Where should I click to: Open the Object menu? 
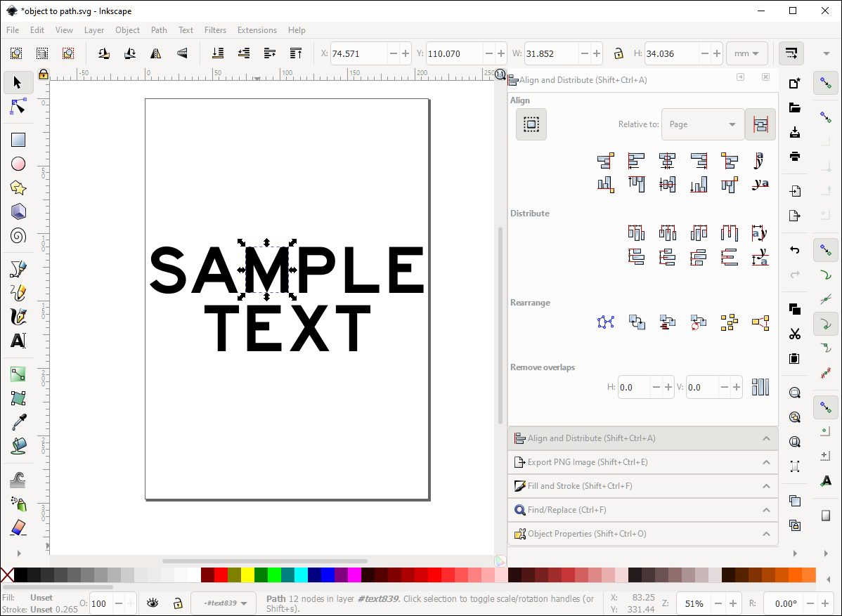127,30
